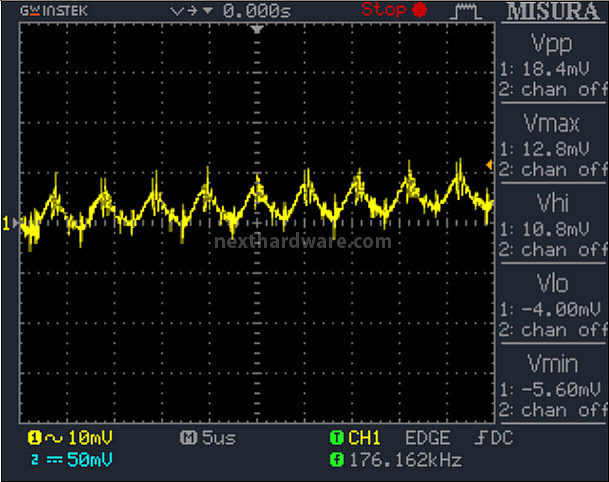Select the Vmin measurement item
The image size is (609, 482).
(x=552, y=384)
